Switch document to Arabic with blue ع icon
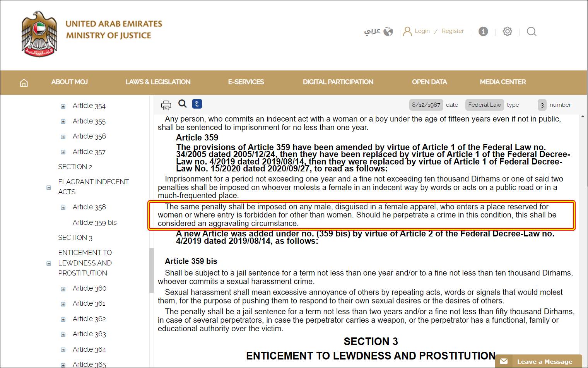This screenshot has width=588, height=368. 197,104
